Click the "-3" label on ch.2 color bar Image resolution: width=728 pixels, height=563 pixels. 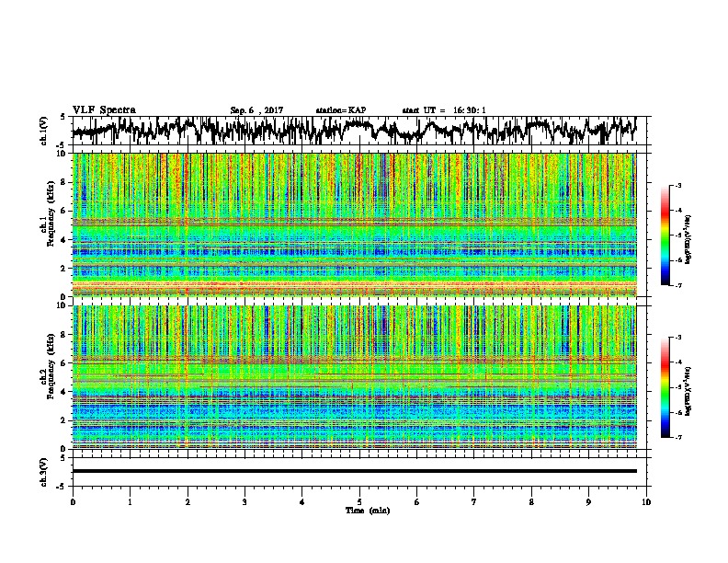pos(678,338)
